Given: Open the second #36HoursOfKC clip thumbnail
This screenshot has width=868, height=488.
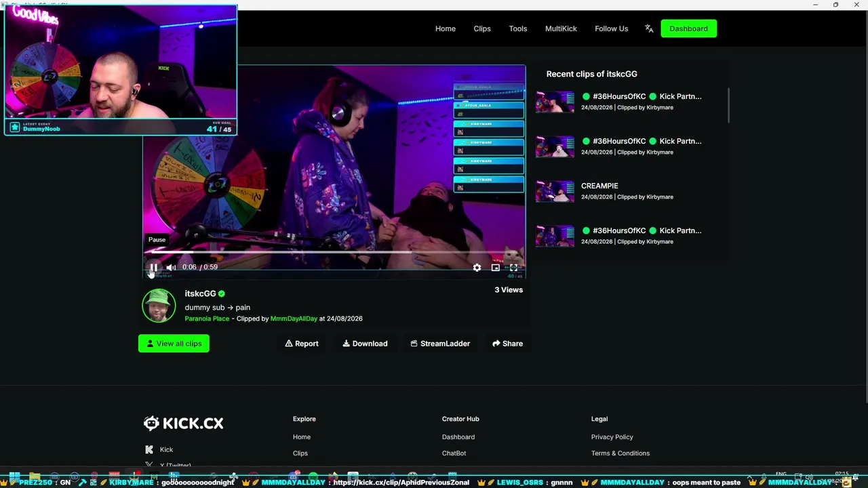Looking at the screenshot, I should coord(555,146).
